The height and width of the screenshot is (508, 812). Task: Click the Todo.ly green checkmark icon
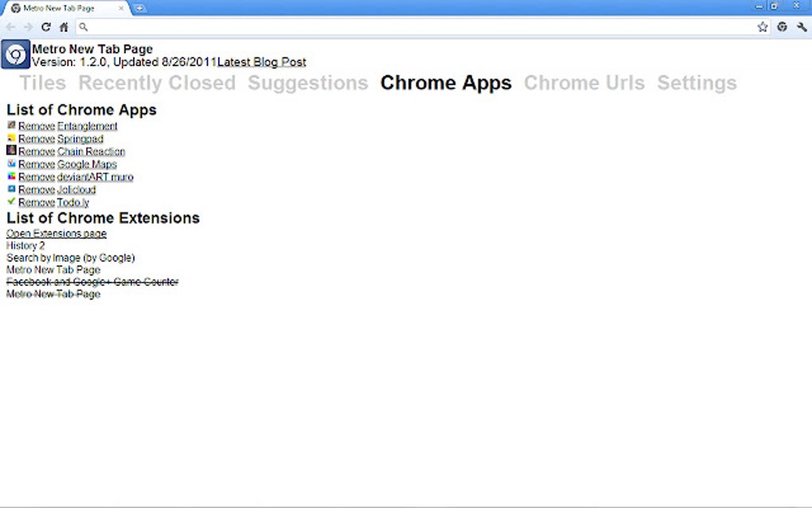10,201
